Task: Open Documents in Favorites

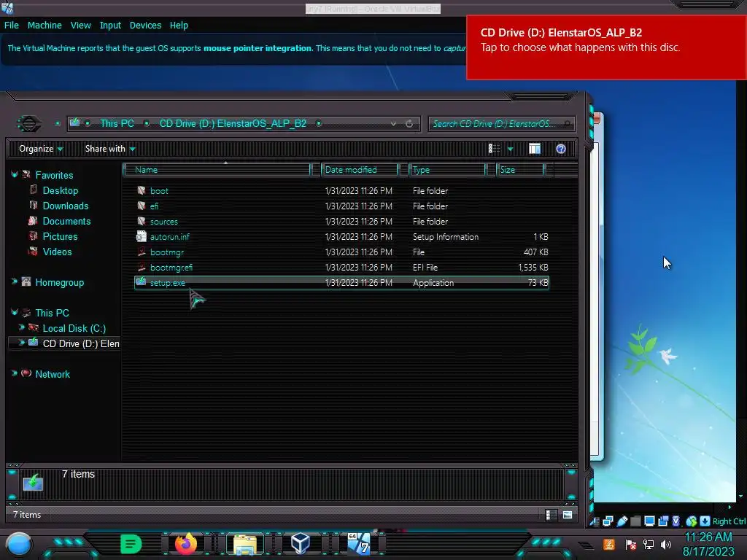Action: click(66, 221)
